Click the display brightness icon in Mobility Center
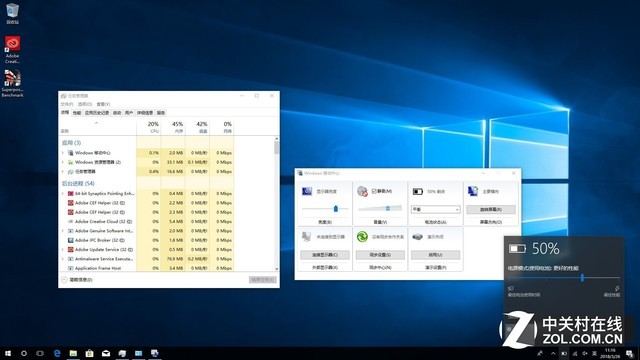This screenshot has height=360, width=640. [x=307, y=191]
